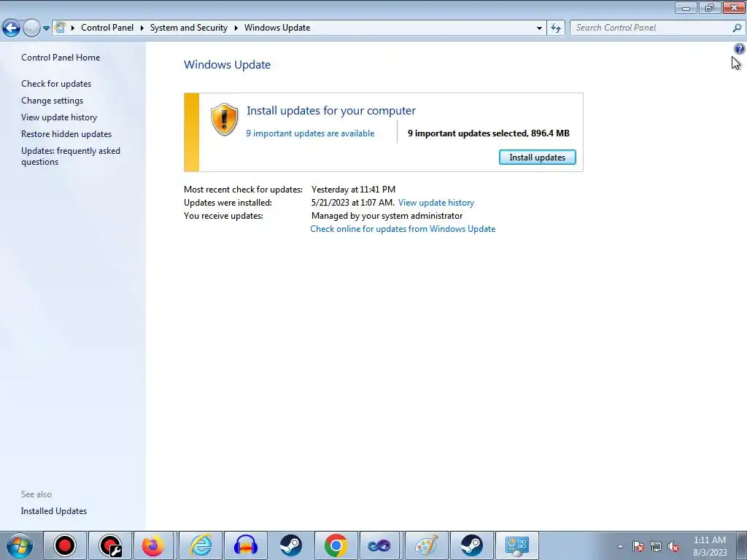The width and height of the screenshot is (747, 560).
Task: Launch Google Chrome from the taskbar
Action: [336, 545]
